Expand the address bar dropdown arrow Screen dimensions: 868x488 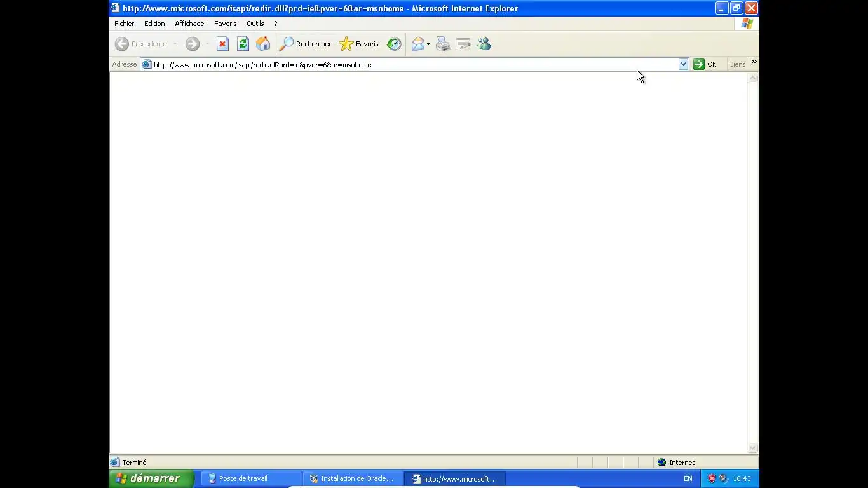click(683, 64)
